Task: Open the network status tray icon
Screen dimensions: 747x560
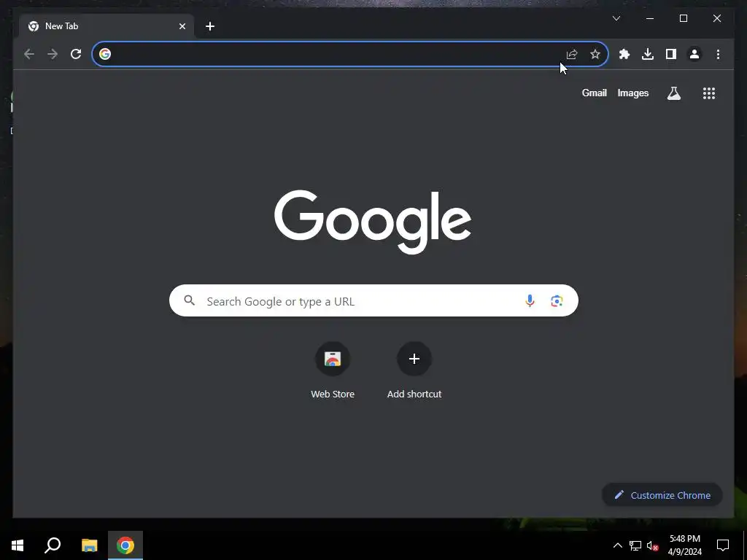Action: click(x=635, y=545)
